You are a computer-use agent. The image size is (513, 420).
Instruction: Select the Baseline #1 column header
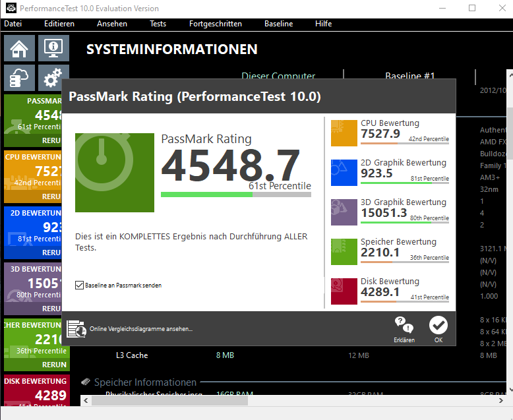point(410,76)
